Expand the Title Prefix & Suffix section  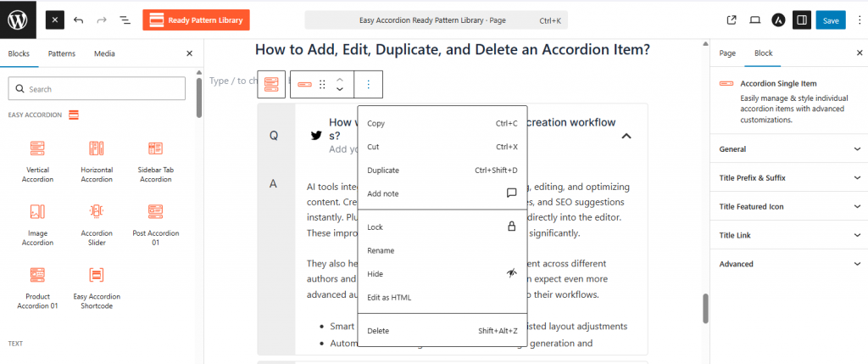(788, 178)
